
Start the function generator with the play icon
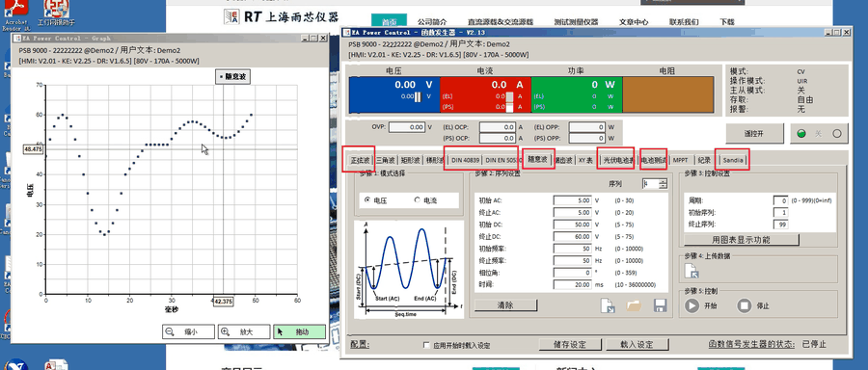(692, 305)
